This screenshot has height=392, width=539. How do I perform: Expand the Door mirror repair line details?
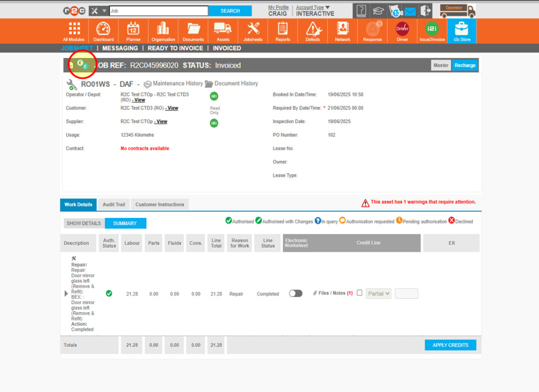(x=65, y=293)
